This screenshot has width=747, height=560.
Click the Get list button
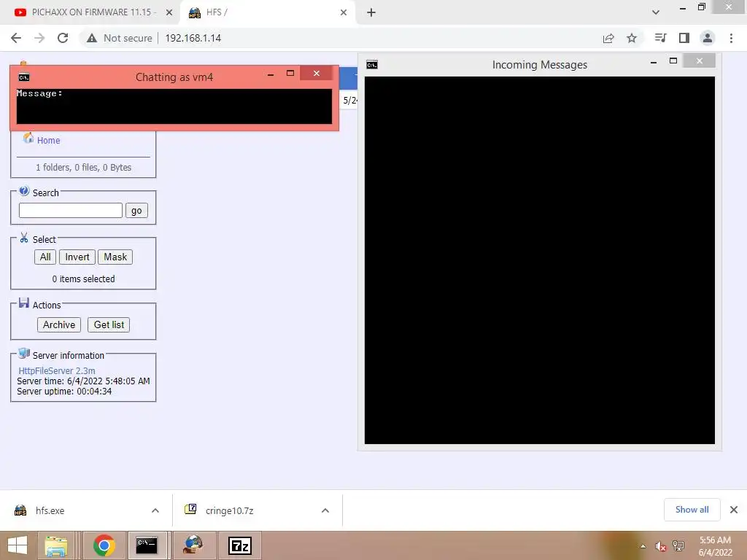109,324
